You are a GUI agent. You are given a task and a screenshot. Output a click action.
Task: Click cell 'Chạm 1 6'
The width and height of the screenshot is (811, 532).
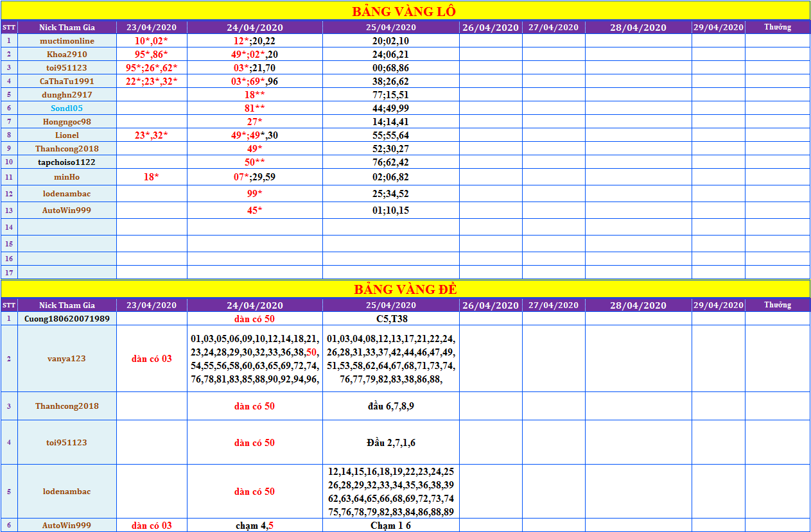click(x=391, y=525)
